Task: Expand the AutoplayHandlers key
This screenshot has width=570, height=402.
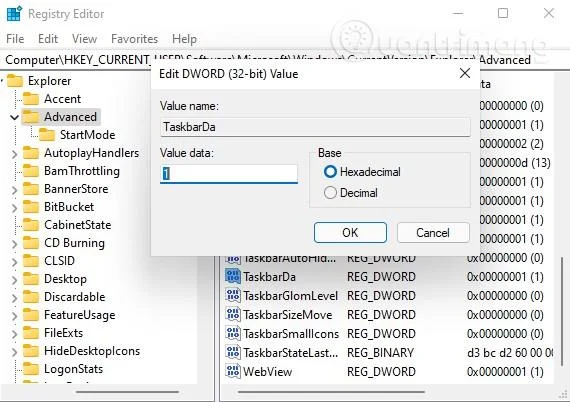Action: [14, 154]
